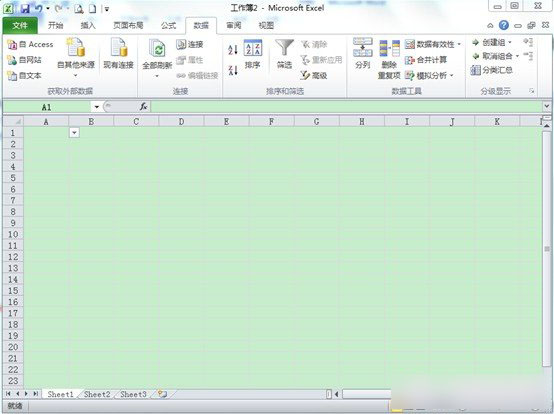Click the 自 Access import icon
This screenshot has height=414, width=554.
[12, 45]
